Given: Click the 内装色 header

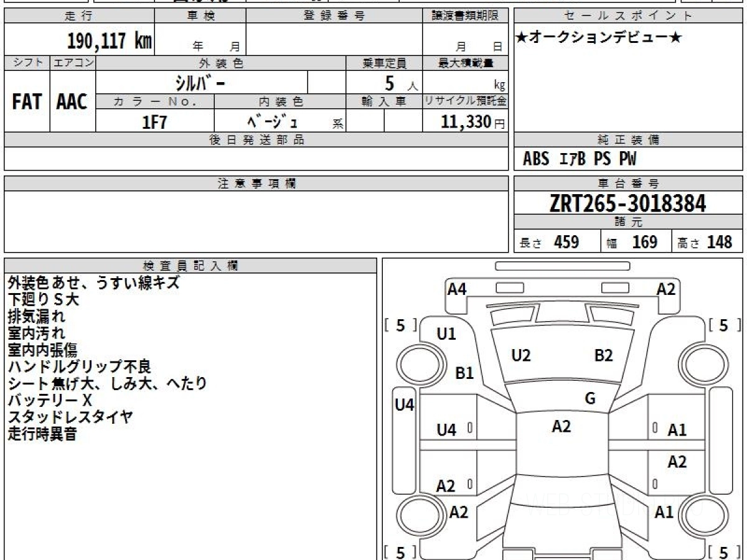Looking at the screenshot, I should [280, 101].
